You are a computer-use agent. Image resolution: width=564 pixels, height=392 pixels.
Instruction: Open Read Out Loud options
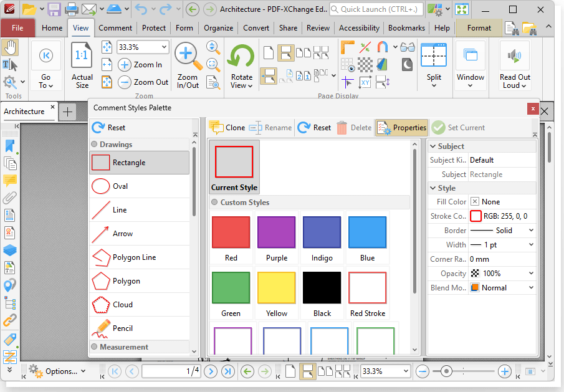pos(515,65)
